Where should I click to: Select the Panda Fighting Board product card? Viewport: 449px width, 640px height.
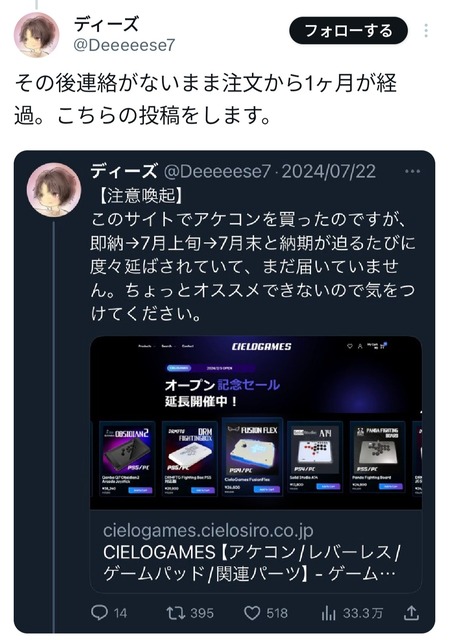click(x=378, y=458)
